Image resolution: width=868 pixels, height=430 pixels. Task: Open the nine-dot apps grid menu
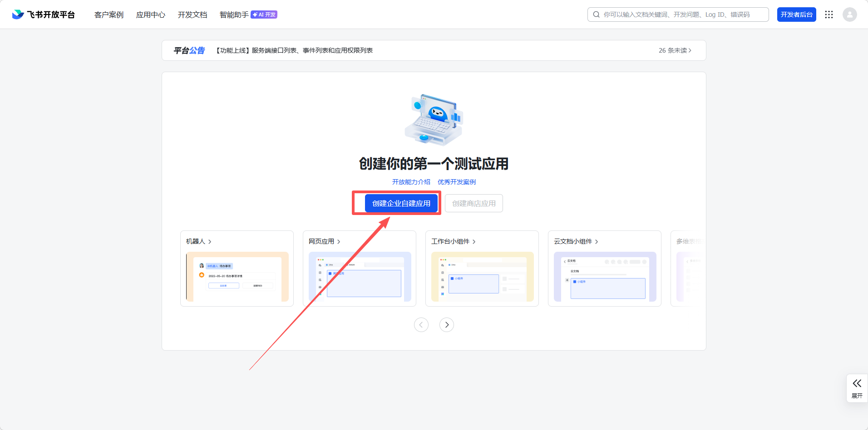tap(829, 15)
